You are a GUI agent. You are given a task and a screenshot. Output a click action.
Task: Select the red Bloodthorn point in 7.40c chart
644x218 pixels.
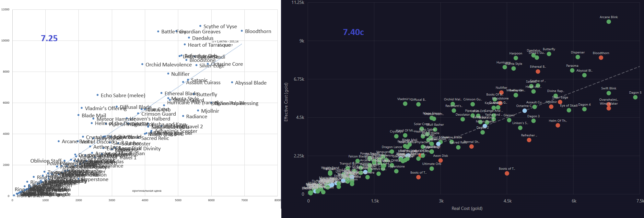(x=601, y=58)
